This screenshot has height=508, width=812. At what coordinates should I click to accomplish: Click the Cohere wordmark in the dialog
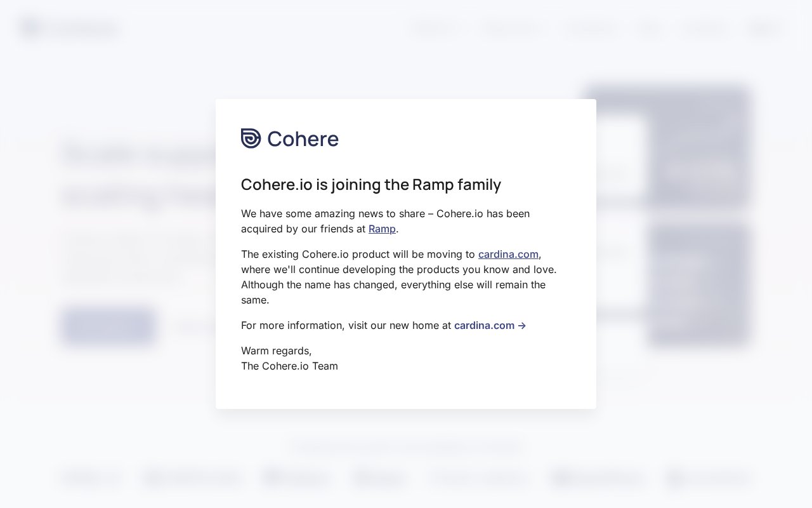[303, 139]
